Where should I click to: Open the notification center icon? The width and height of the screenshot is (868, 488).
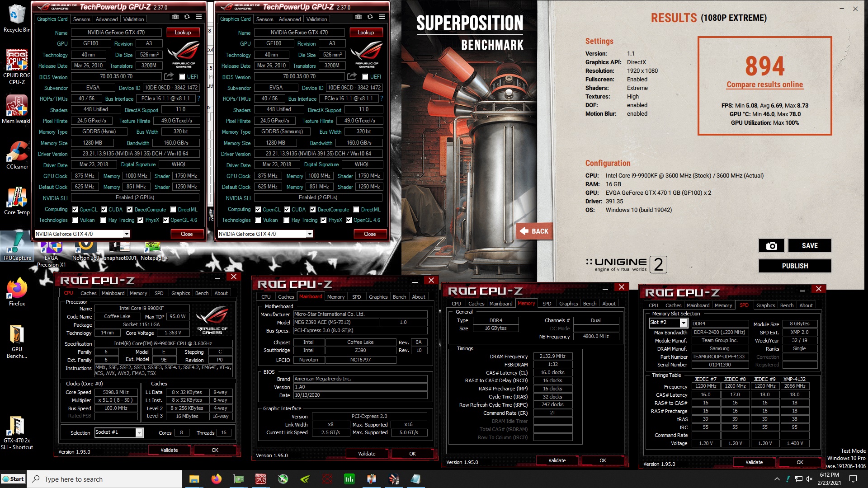coord(853,479)
